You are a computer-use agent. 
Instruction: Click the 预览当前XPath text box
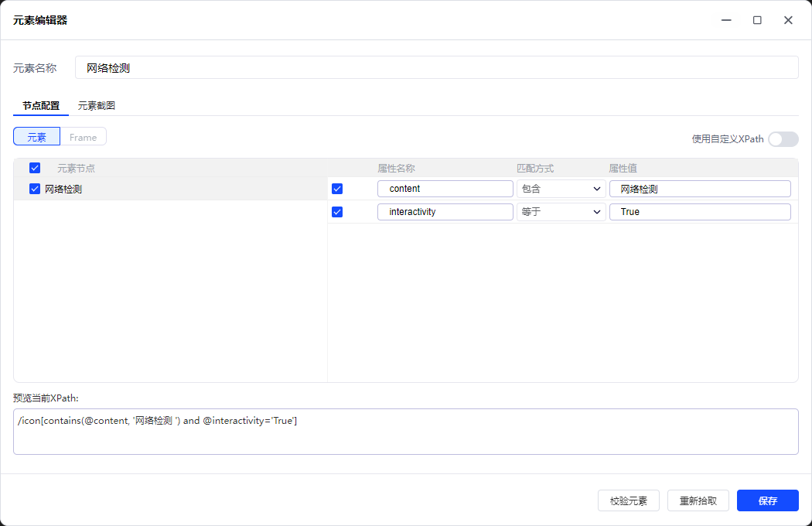(x=405, y=432)
